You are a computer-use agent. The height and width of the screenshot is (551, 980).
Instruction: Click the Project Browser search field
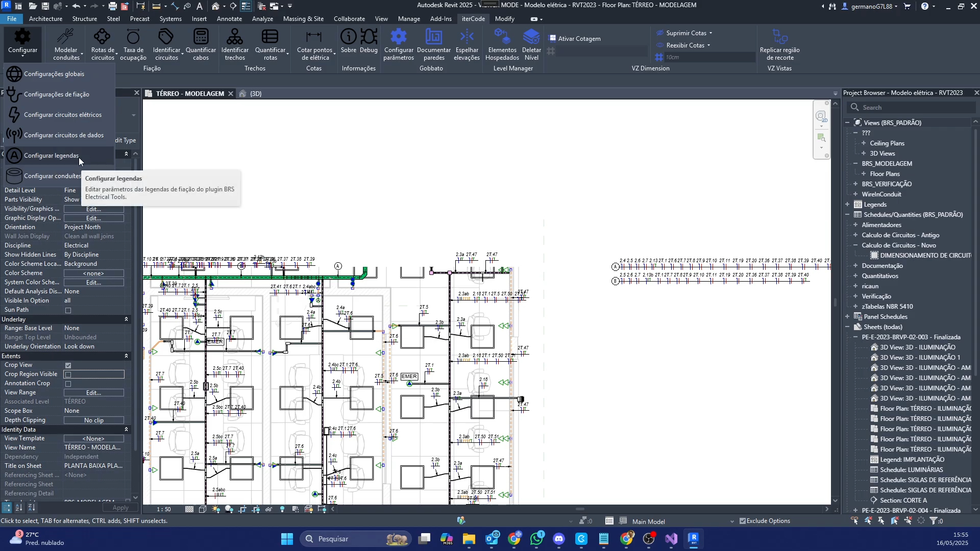914,108
